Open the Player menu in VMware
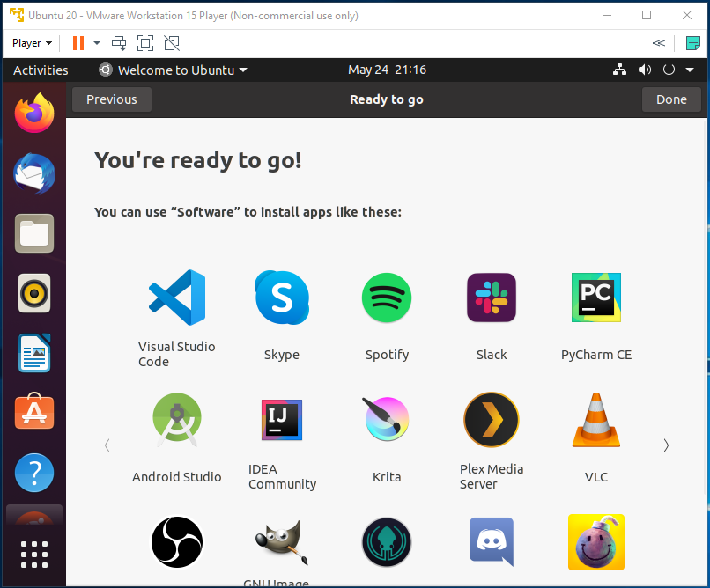The width and height of the screenshot is (710, 588). (x=32, y=43)
